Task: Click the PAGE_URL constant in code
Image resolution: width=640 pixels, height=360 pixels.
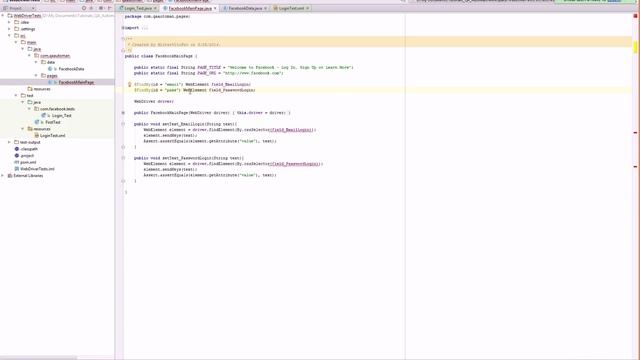Action: point(207,73)
